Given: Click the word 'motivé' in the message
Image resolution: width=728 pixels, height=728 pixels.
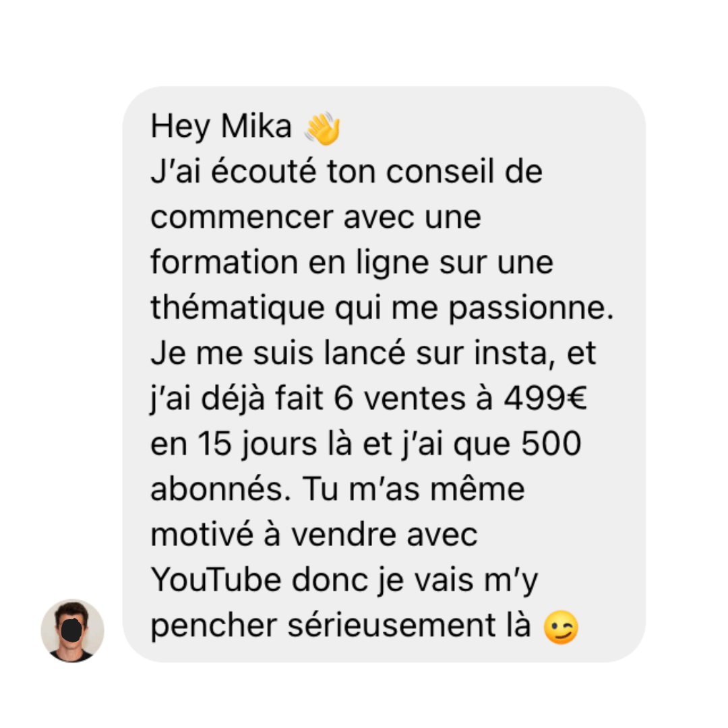Looking at the screenshot, I should [202, 534].
